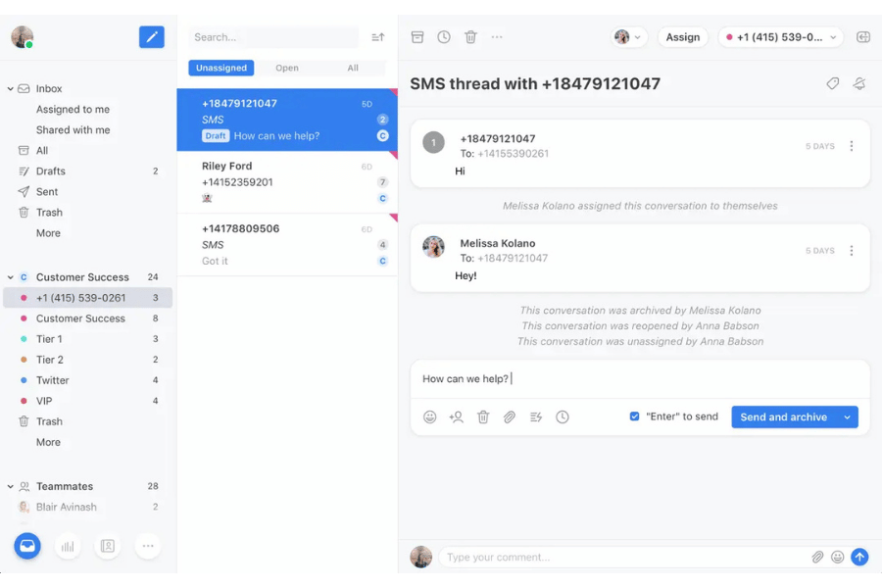The image size is (882, 588).
Task: Click the bell notification icon in thread header
Action: click(858, 84)
